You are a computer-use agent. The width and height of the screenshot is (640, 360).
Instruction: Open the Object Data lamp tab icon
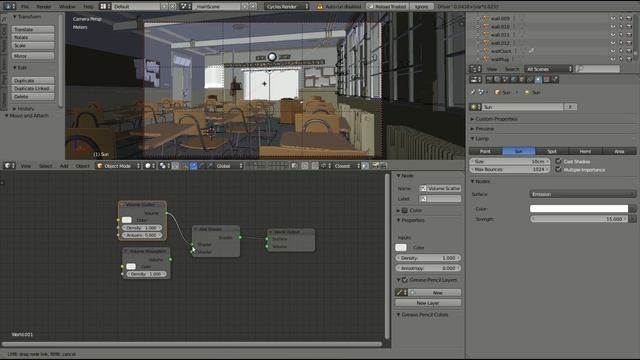(538, 80)
